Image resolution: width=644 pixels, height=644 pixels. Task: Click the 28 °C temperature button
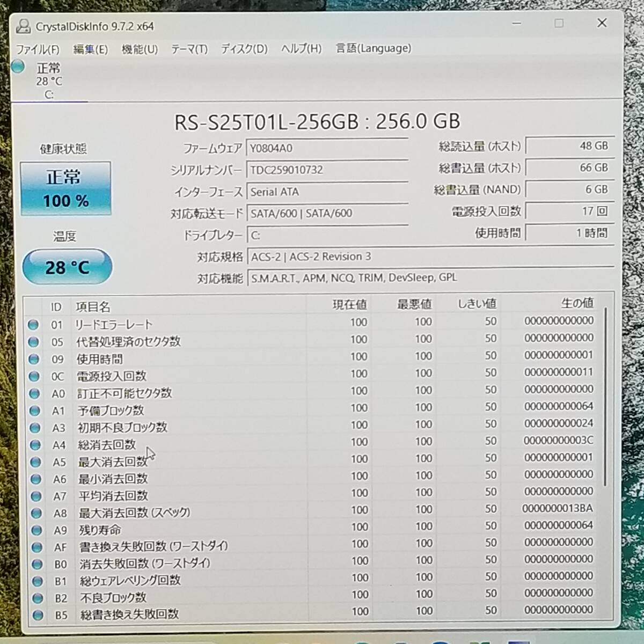[67, 267]
